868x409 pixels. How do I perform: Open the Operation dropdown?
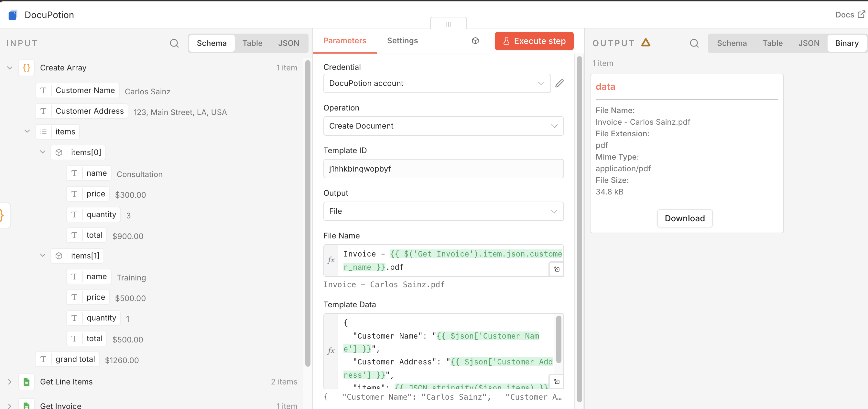443,126
